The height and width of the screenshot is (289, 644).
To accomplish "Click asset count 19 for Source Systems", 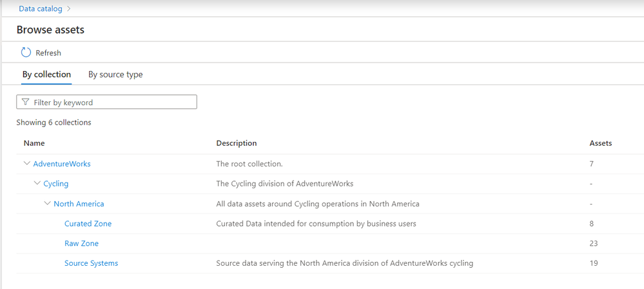I will [594, 263].
